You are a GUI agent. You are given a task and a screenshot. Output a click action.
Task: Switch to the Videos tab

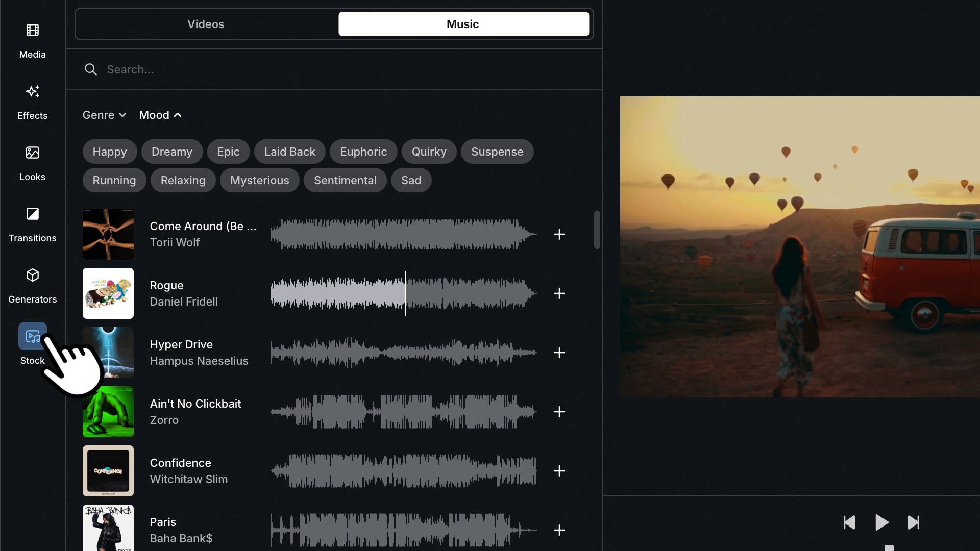click(x=206, y=24)
